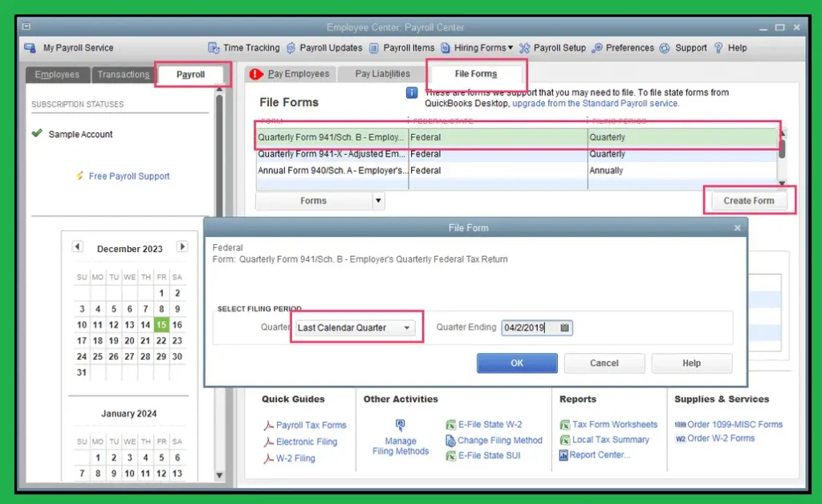Go to previous month in calendar
Viewport: 822px width, 504px height.
(x=78, y=247)
